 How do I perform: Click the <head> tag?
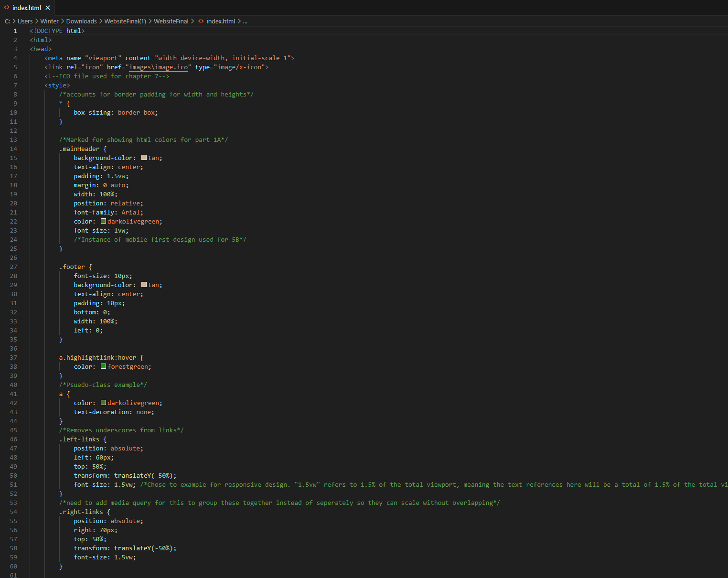41,49
